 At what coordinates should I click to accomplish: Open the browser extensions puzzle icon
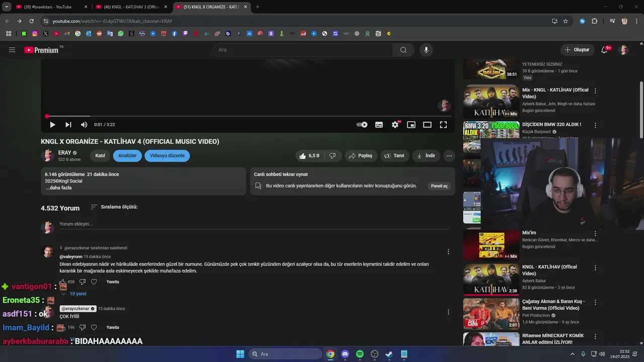(x=595, y=21)
